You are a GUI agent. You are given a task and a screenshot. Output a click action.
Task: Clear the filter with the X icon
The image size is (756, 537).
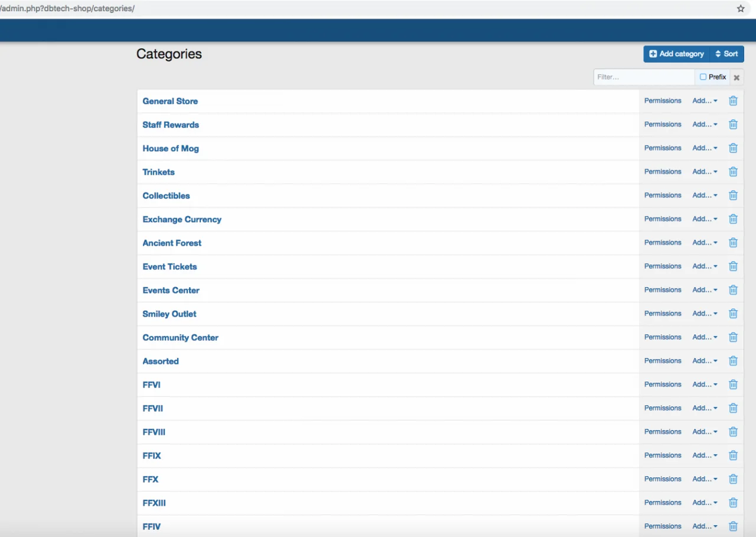point(737,77)
